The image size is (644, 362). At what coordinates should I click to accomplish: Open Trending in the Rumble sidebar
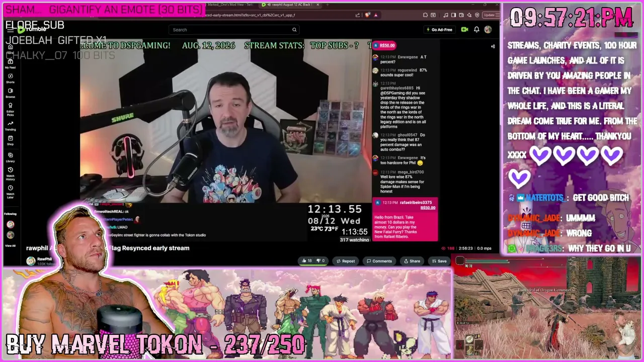(x=10, y=126)
